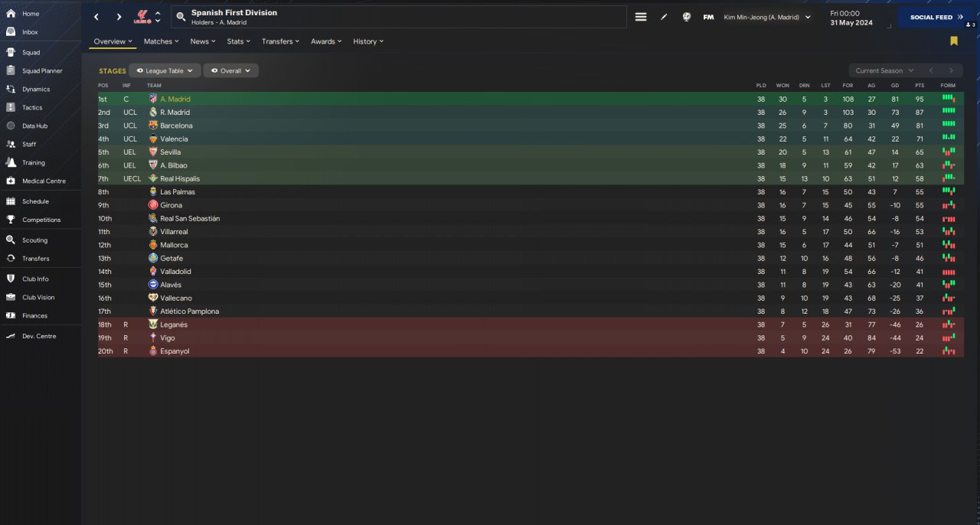This screenshot has width=980, height=525.
Task: Click the Leganés team name
Action: (x=174, y=324)
